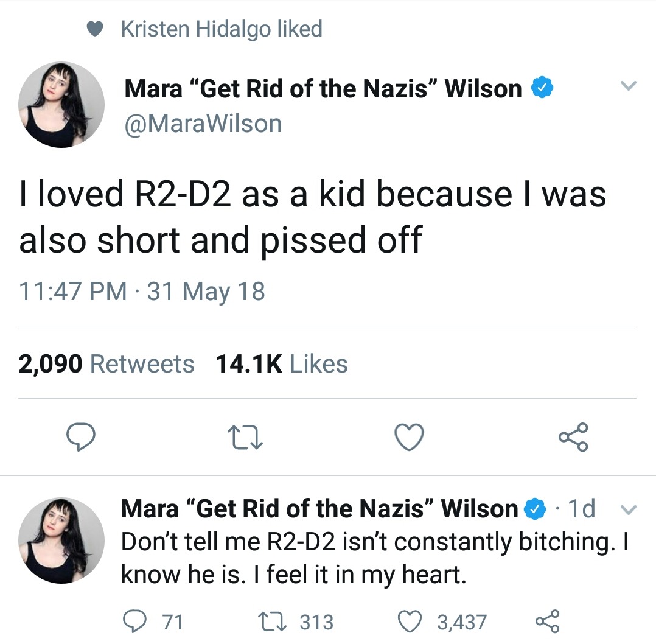Reply to the follow-up tweet with 71 replies
This screenshot has width=656, height=644.
point(133,621)
